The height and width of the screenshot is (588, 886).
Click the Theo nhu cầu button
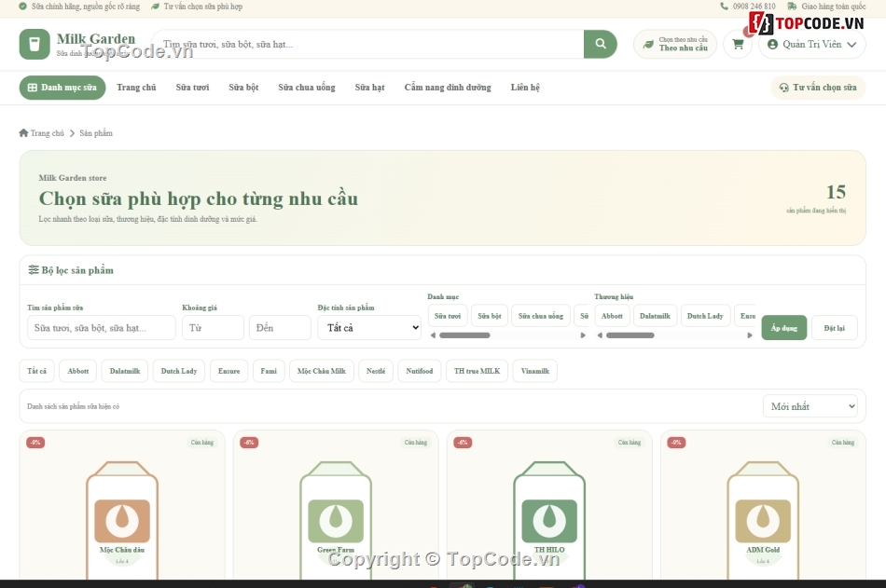[x=674, y=44]
